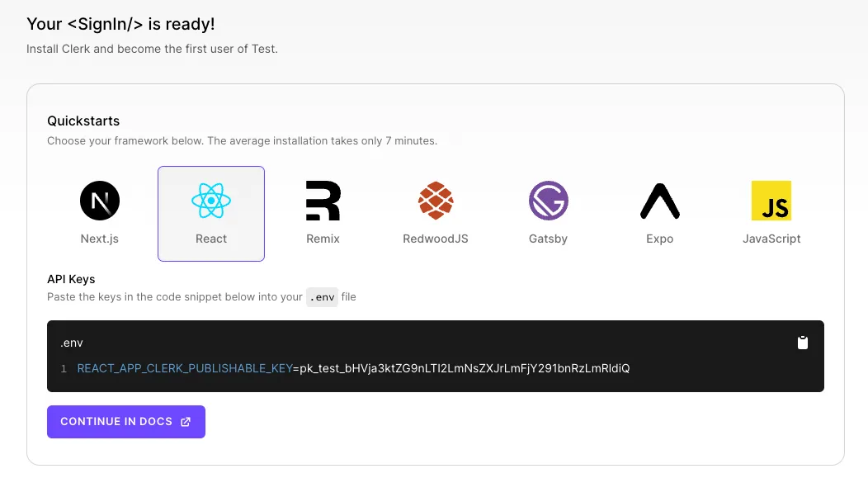
Task: Copy the .env snippet with clipboard icon
Action: coord(803,343)
